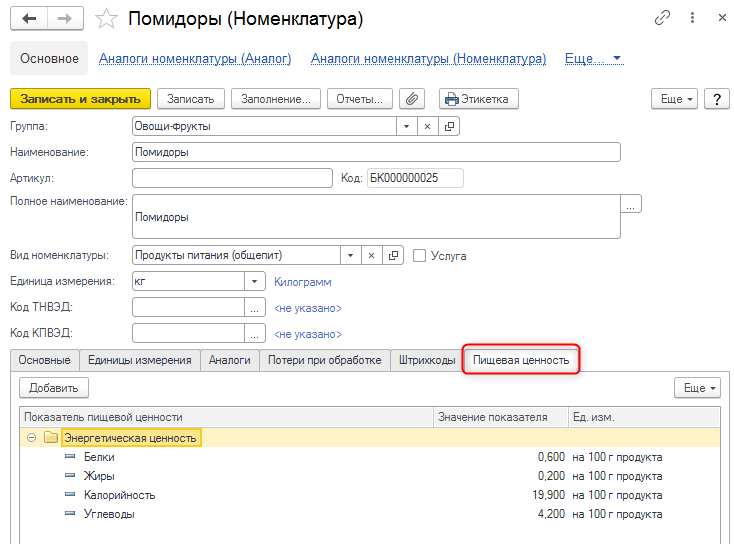Image resolution: width=734 pixels, height=544 pixels.
Task: Open the Аналоги номенклатуры (Аналог) link
Action: 195,59
